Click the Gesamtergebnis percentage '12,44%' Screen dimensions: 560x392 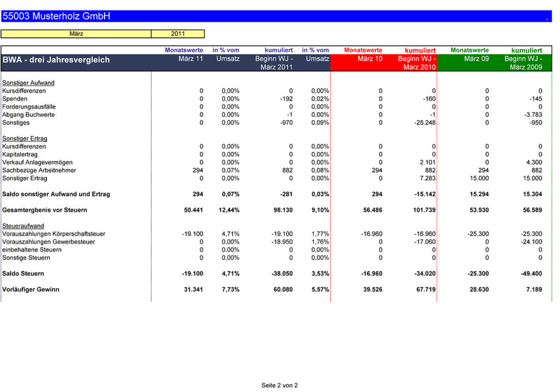(x=229, y=210)
